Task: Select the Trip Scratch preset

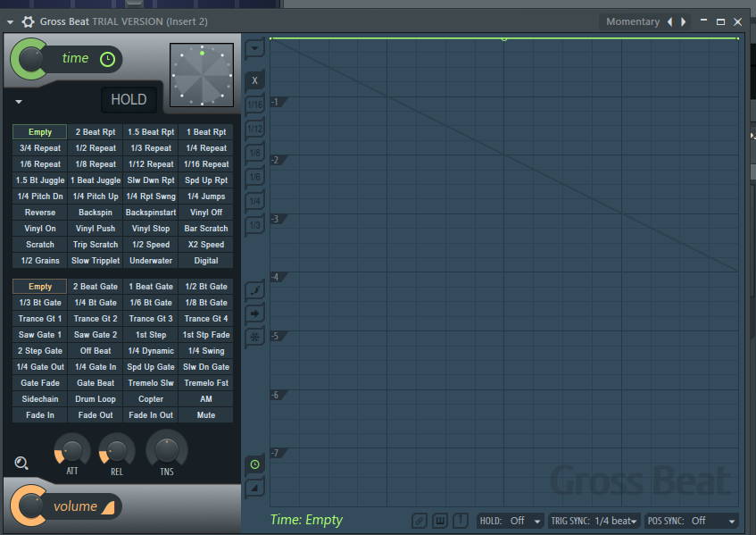Action: point(96,245)
